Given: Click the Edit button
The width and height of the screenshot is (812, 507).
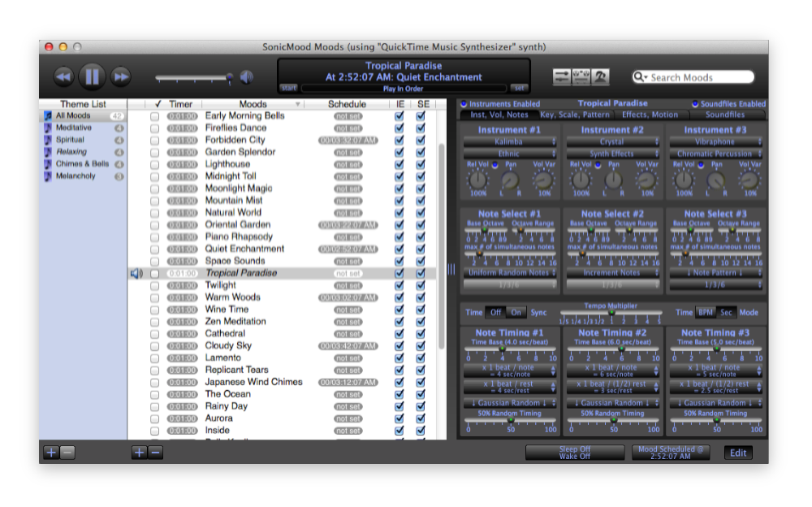Looking at the screenshot, I should pos(737,453).
